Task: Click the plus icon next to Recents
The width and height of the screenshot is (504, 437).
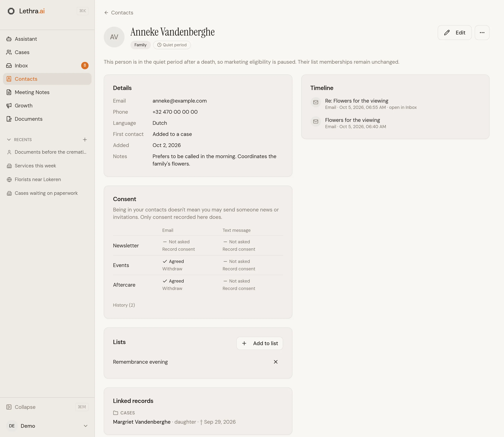Action: click(x=85, y=140)
